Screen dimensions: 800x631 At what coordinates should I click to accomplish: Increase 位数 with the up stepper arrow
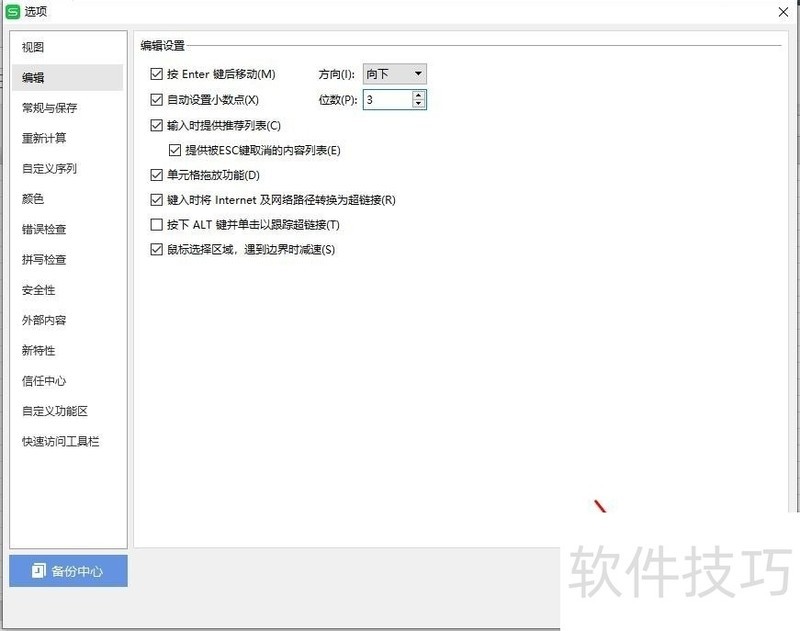pos(418,95)
